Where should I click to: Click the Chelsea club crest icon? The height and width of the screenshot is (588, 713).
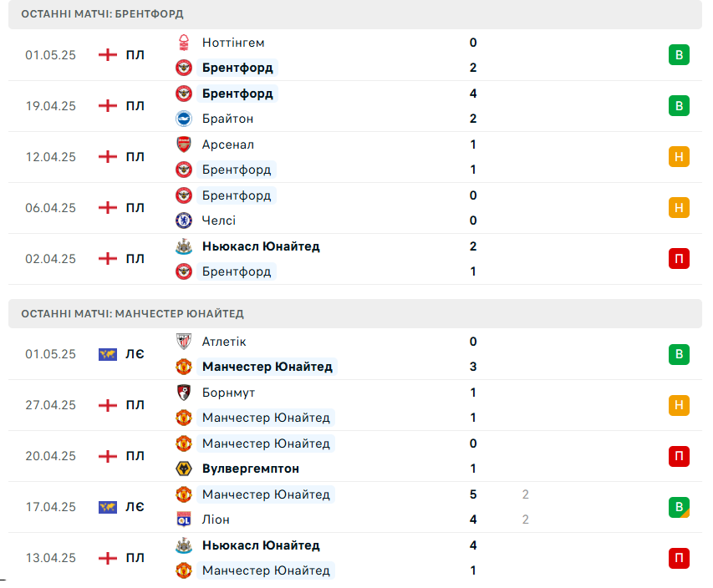[184, 220]
